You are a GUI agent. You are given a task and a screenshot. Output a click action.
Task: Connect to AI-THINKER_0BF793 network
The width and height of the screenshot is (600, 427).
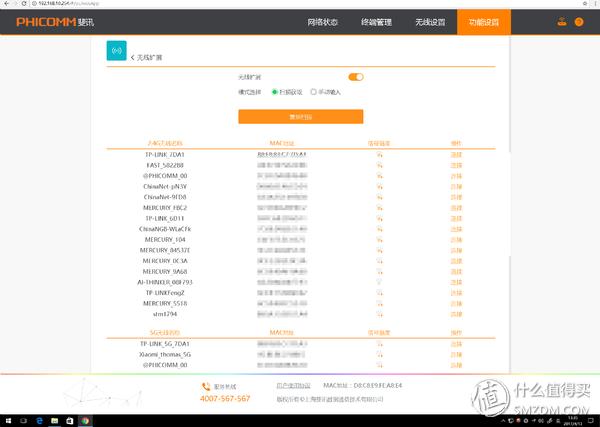click(x=456, y=282)
